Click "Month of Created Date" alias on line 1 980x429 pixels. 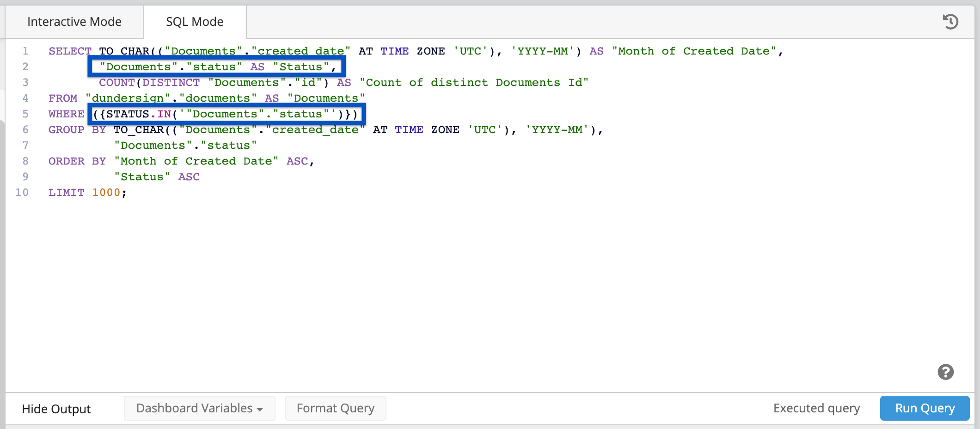pos(694,51)
